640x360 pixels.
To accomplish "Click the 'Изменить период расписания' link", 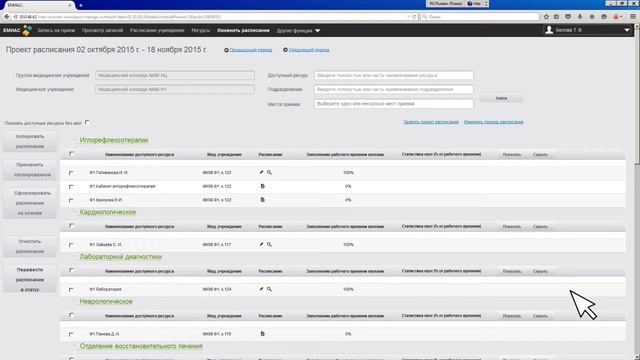I will (x=493, y=122).
